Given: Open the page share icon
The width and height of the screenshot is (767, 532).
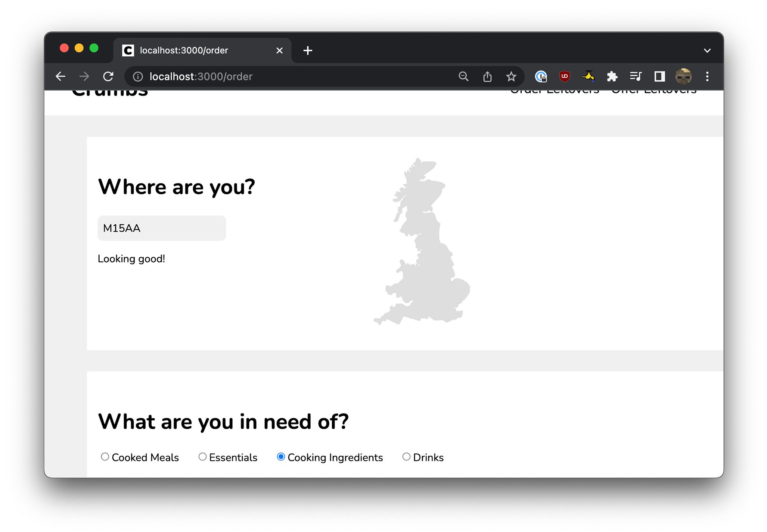Looking at the screenshot, I should 487,76.
